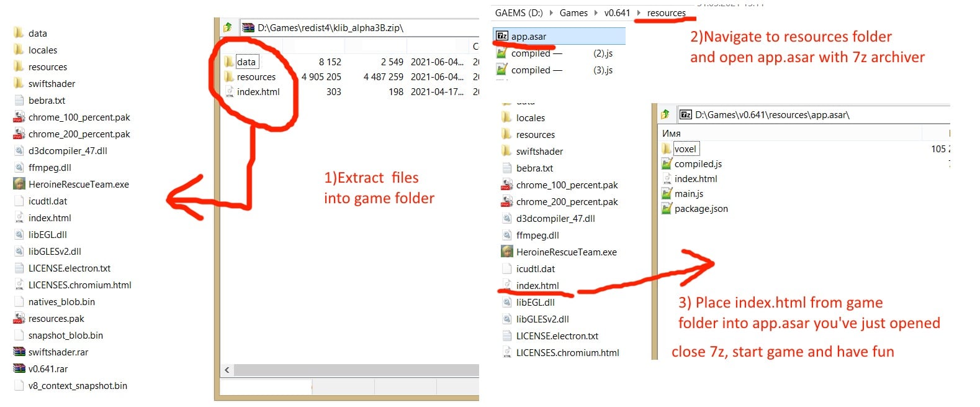The image size is (980, 407).
Task: Click the up-folder icon in klib_alpha3B.zip window
Action: point(228,27)
